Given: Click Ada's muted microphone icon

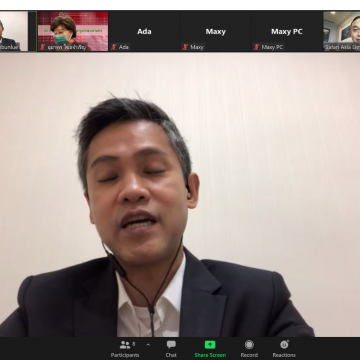Looking at the screenshot, I should [x=114, y=47].
